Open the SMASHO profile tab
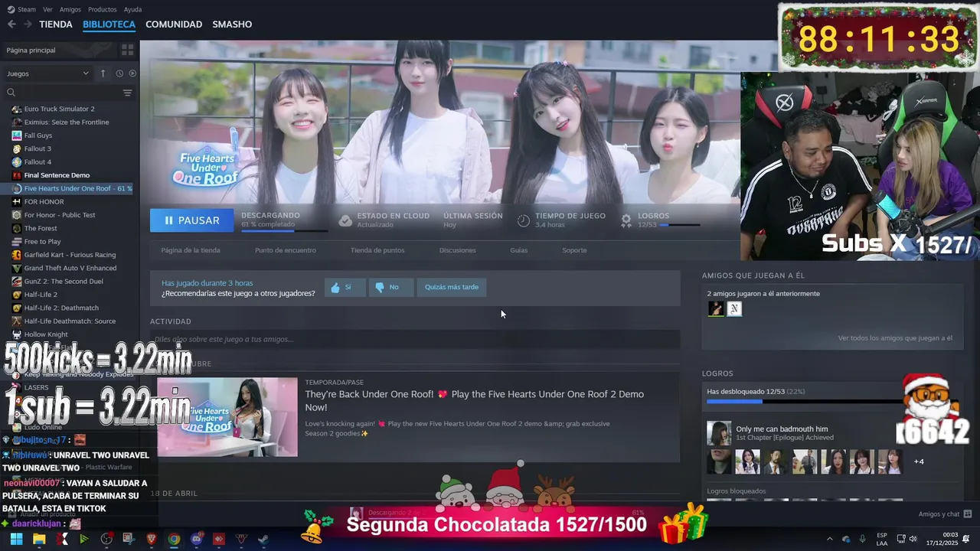The height and width of the screenshot is (551, 980). pos(232,24)
